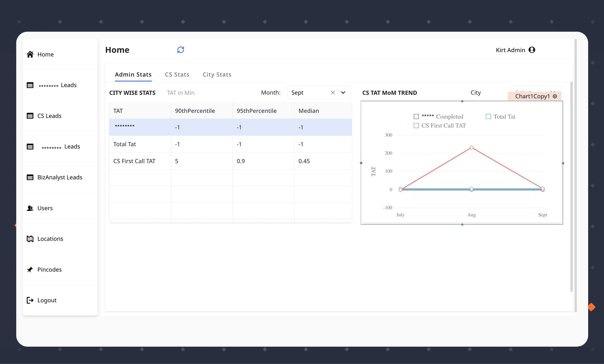Open the Home page via sidebar icon
Image resolution: width=604 pixels, height=364 pixels.
pyautogui.click(x=30, y=54)
